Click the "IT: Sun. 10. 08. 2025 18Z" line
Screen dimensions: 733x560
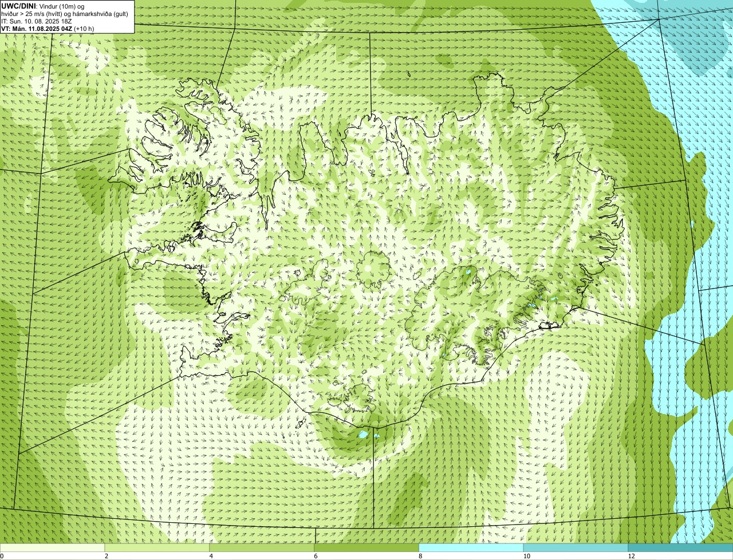click(x=37, y=21)
